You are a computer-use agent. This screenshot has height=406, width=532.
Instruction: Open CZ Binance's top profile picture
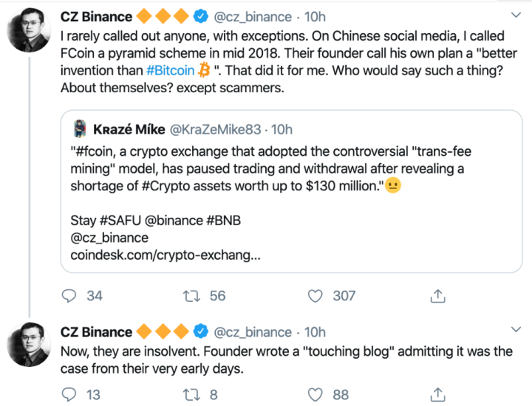(28, 32)
